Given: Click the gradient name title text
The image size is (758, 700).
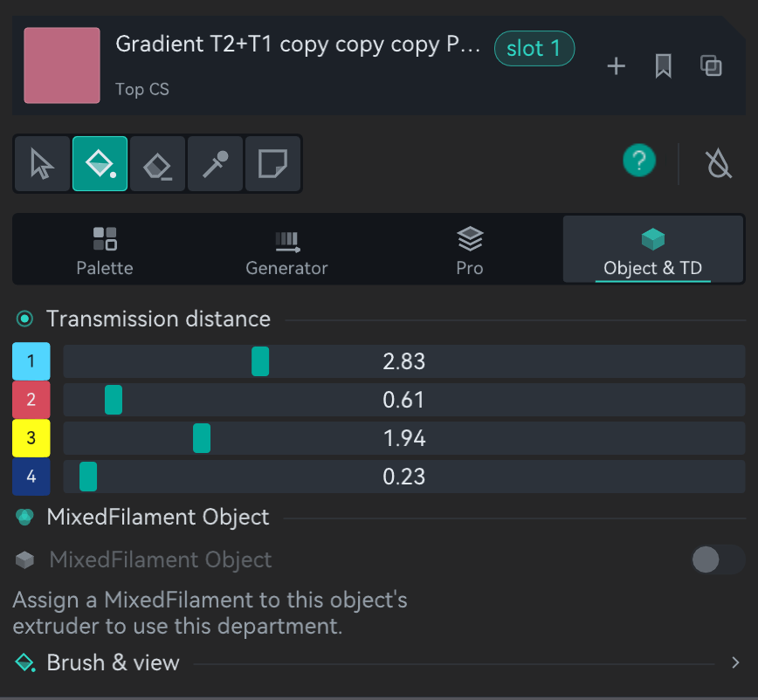Looking at the screenshot, I should (298, 45).
